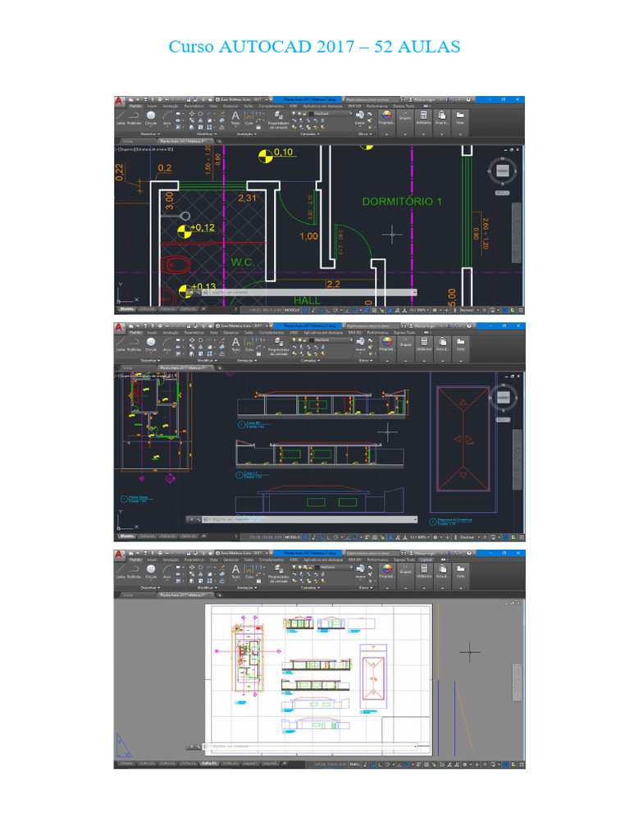The image size is (630, 840).
Task: Open the Propriedades color wheel in second screenshot
Action: click(387, 344)
